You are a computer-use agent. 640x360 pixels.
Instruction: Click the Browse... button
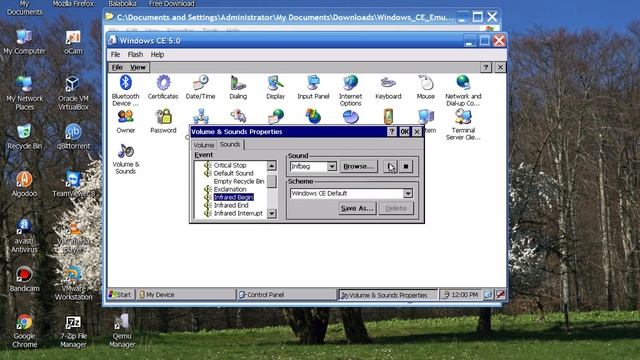point(358,167)
